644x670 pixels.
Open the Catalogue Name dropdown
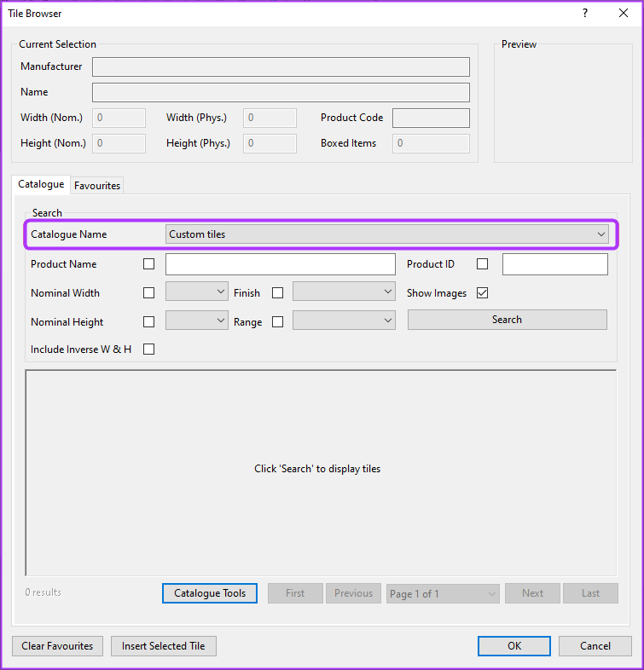387,234
